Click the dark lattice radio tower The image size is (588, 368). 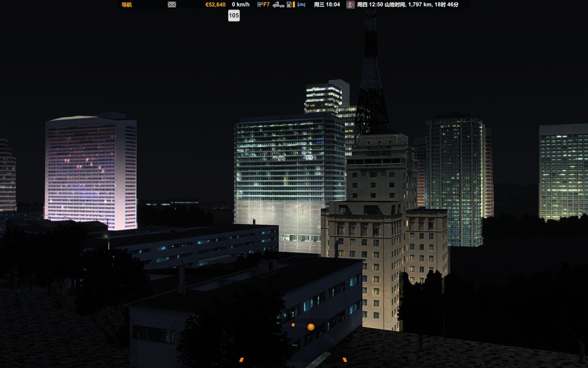tap(371, 71)
